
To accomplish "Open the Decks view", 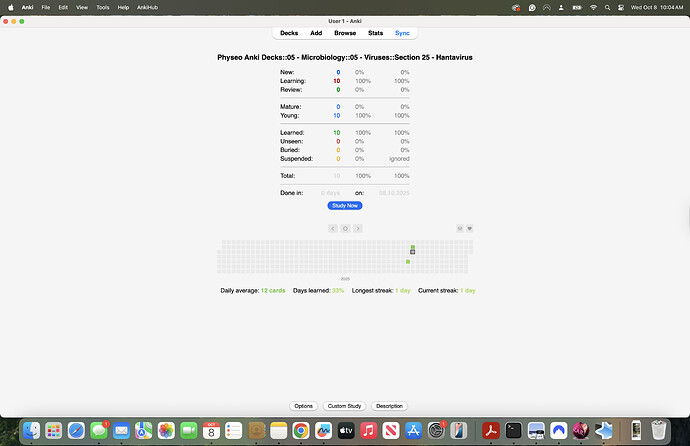I will [x=289, y=33].
